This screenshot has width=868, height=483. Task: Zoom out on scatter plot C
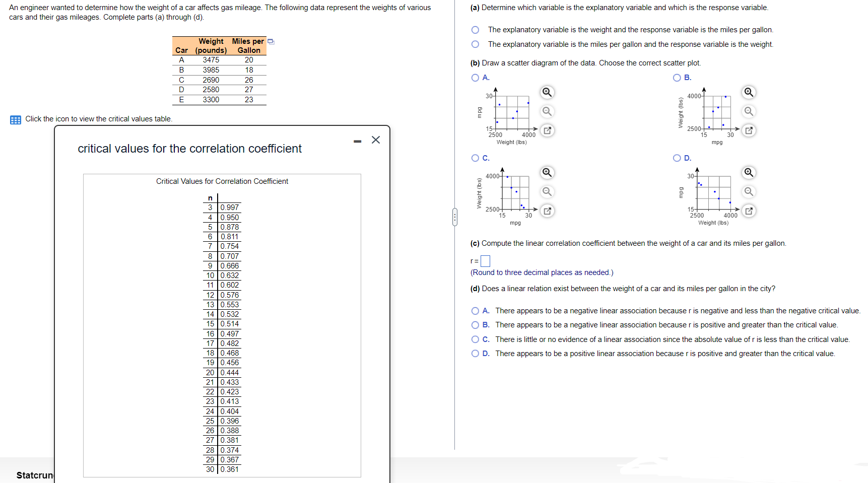pyautogui.click(x=547, y=191)
